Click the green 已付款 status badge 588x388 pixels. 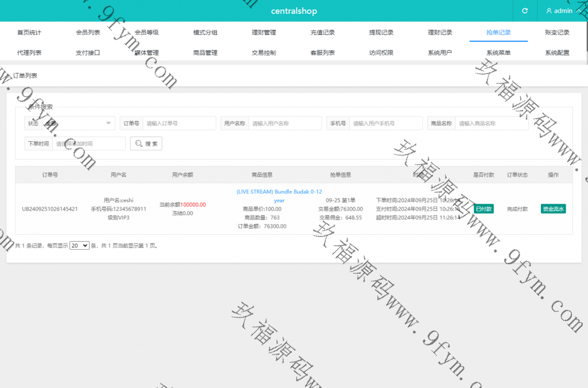(483, 209)
